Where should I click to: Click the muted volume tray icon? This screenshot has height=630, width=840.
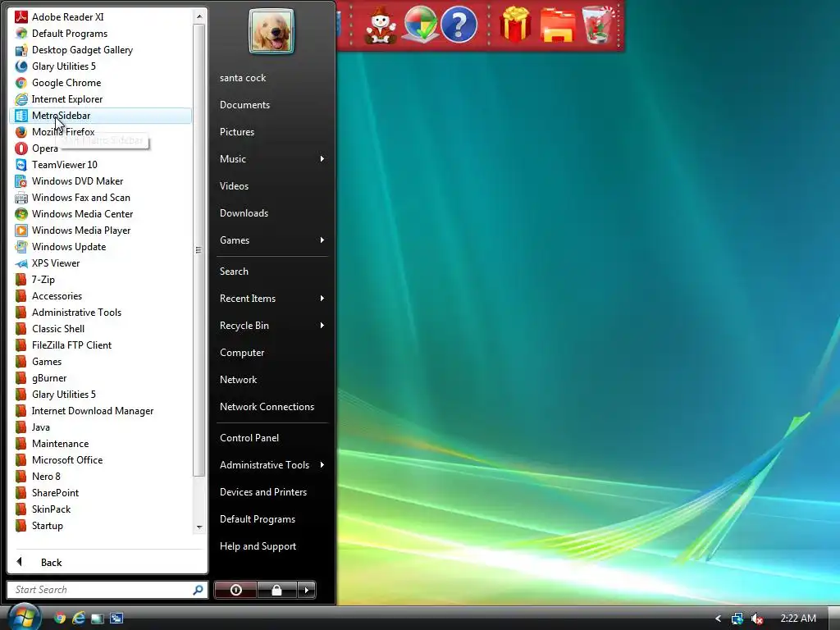point(756,619)
